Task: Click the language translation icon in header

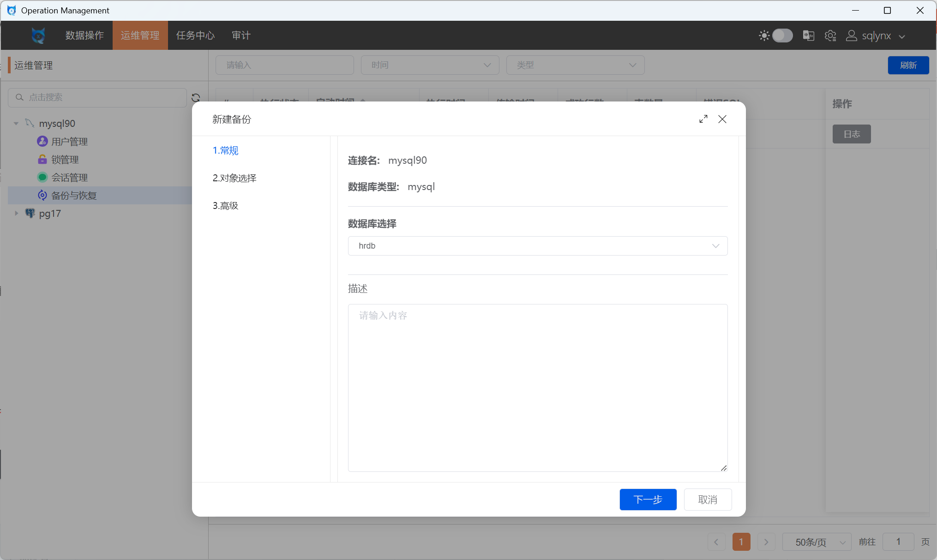Action: pos(808,36)
